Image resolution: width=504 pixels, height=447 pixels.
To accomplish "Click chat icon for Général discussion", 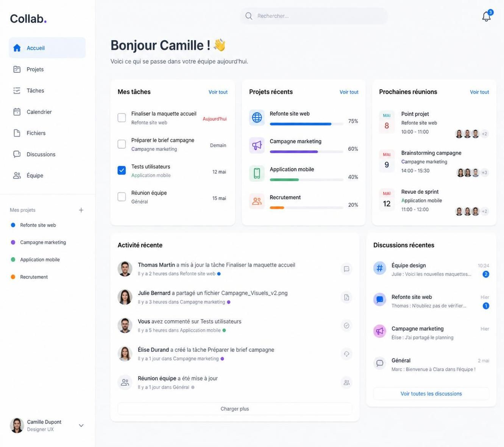I will [379, 363].
